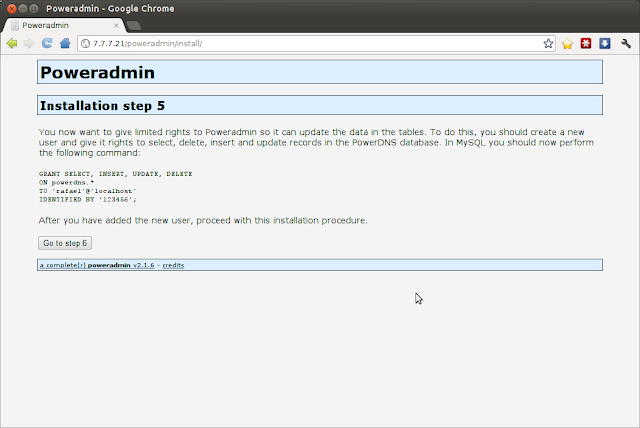Open the yellow star bookmarks extension
640x428 pixels.
coord(567,44)
